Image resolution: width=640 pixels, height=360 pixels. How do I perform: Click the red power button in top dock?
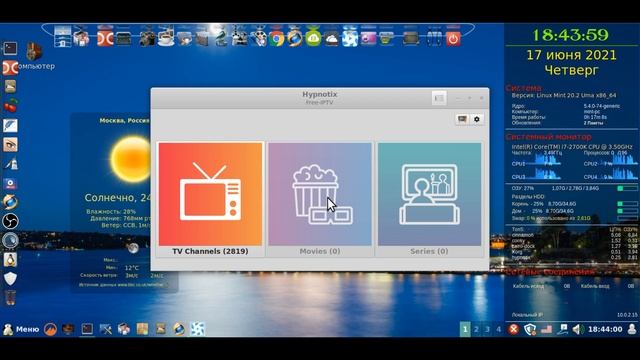tap(453, 39)
